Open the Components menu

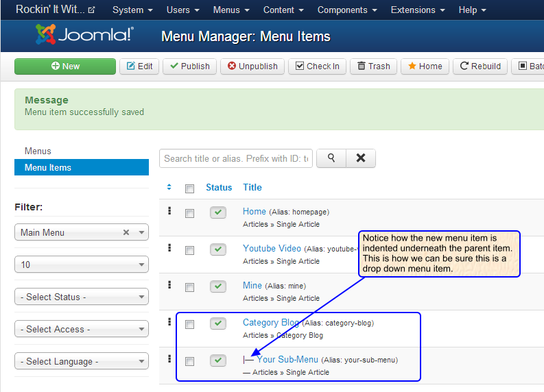tap(347, 10)
